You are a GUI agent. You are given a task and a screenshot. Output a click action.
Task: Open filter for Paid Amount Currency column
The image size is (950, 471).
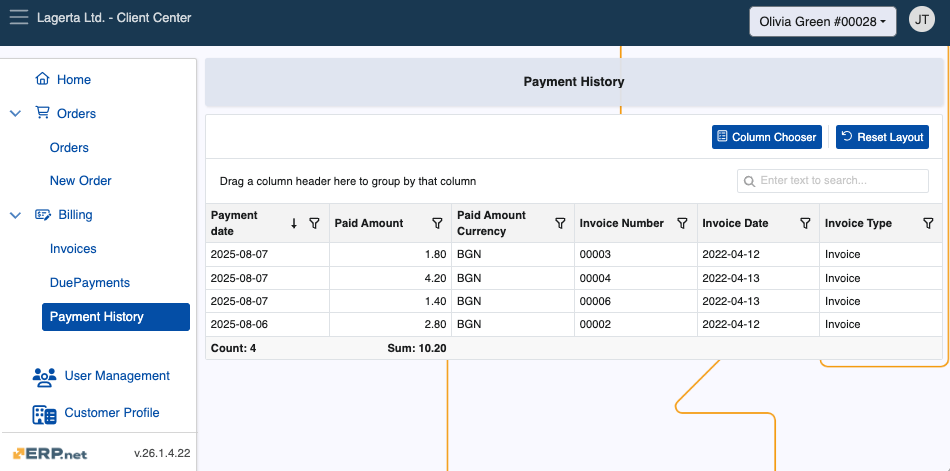tap(560, 223)
